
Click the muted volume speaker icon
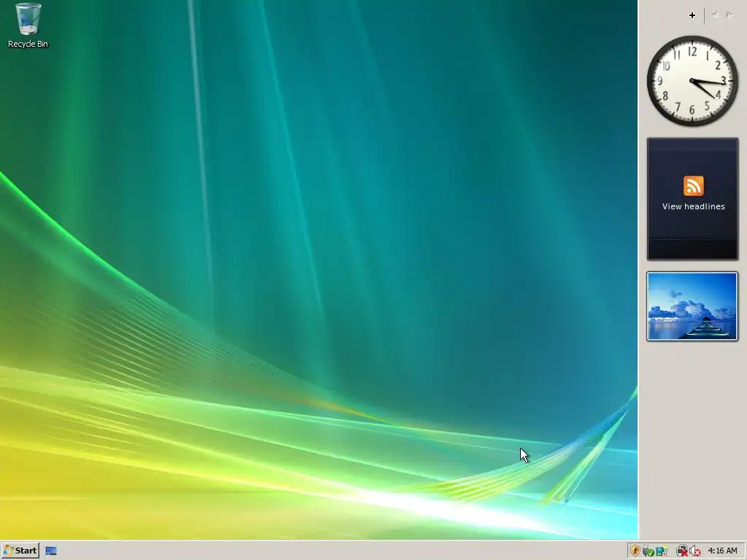[x=694, y=551]
